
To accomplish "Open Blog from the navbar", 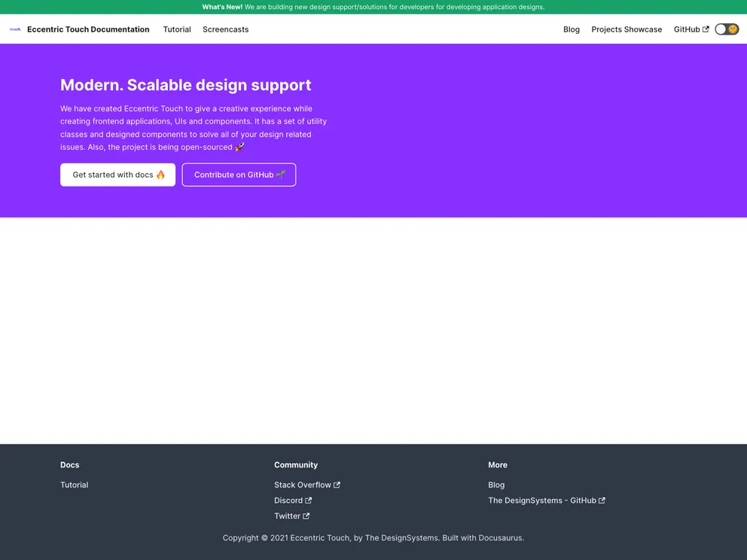I will (572, 29).
